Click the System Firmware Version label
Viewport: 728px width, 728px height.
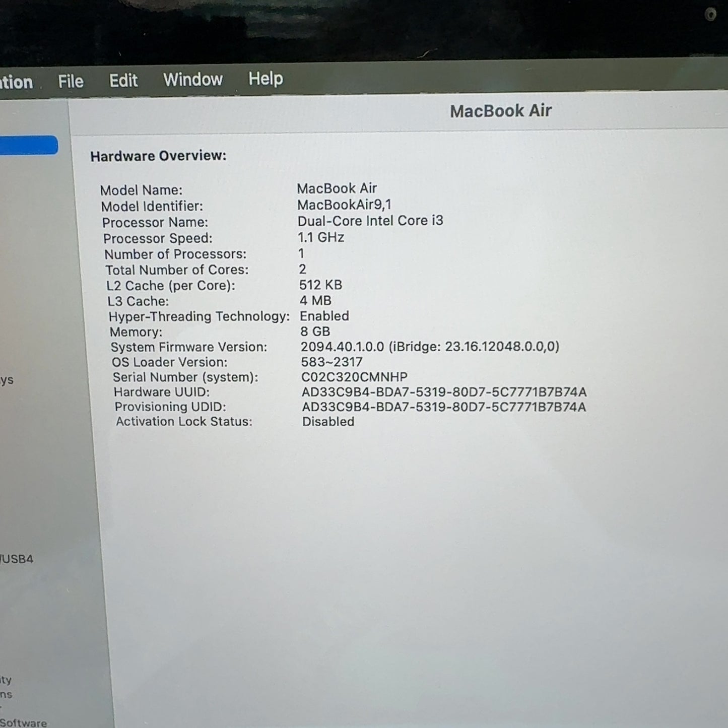coord(189,347)
